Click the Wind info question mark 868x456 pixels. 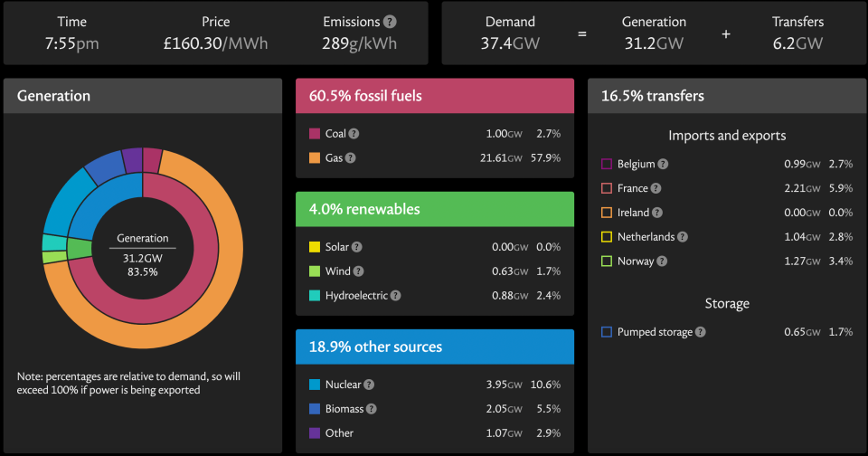pyautogui.click(x=358, y=271)
